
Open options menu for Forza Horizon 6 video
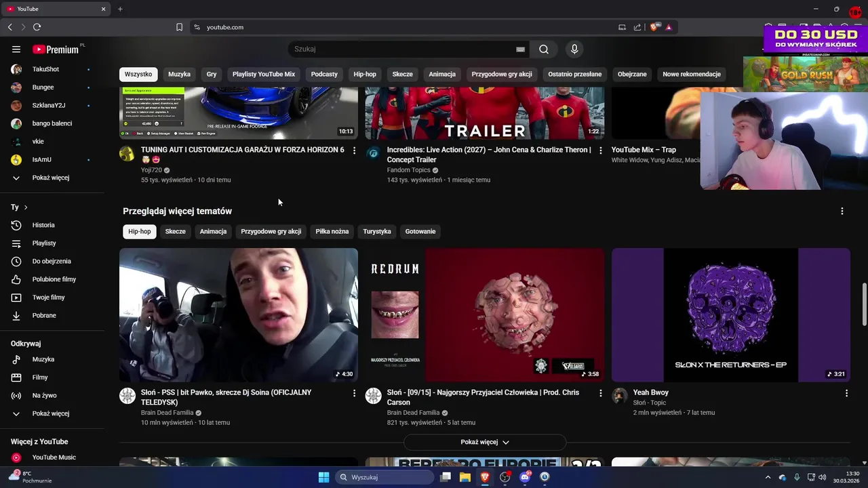click(x=354, y=150)
